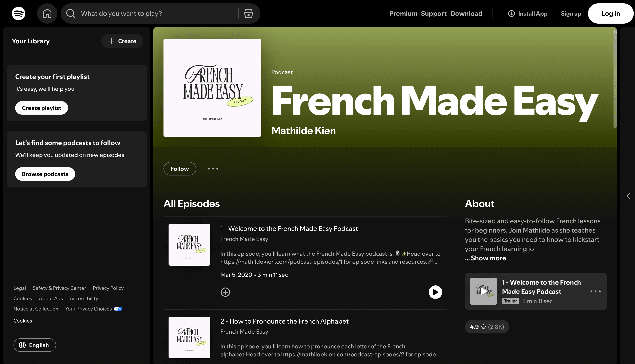
Task: Open the Premium menu item
Action: pos(403,13)
